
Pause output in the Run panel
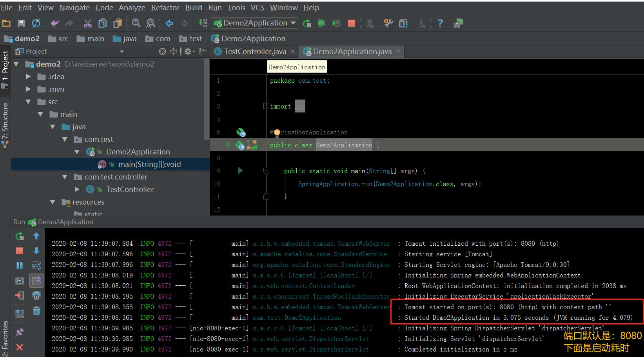[x=20, y=266]
